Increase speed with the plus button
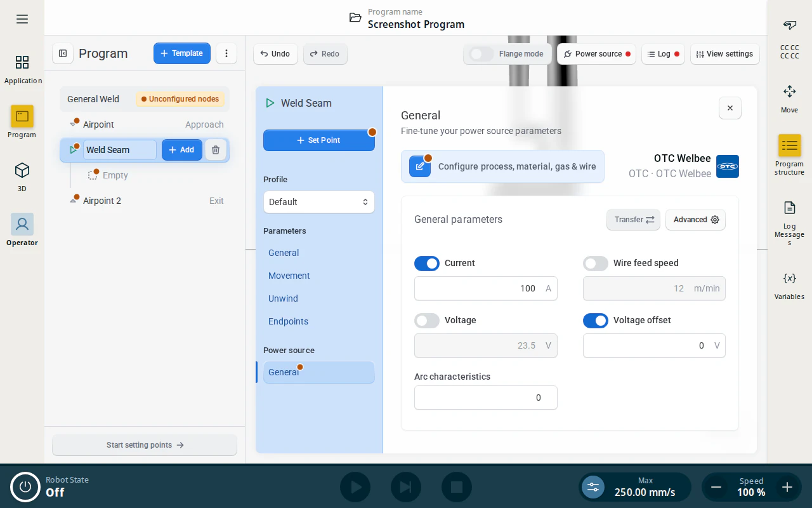Image resolution: width=812 pixels, height=508 pixels. (x=787, y=487)
